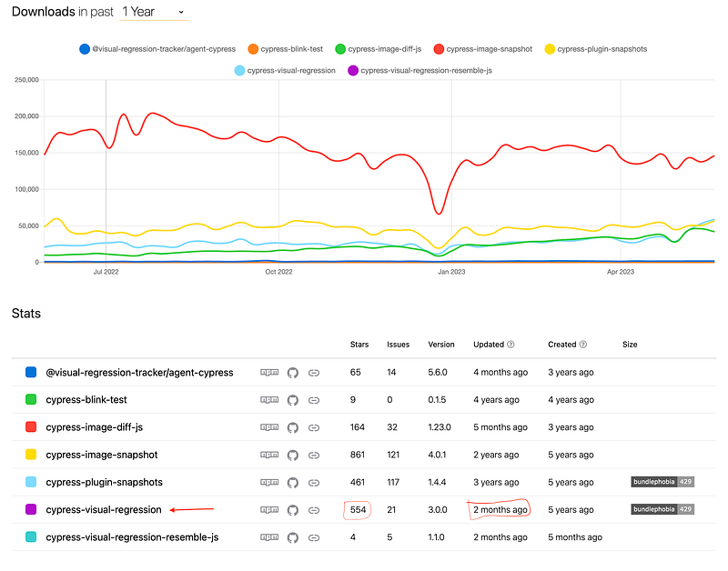This screenshot has width=728, height=571.
Task: Open the 1 Year time range dropdown
Action: [154, 12]
